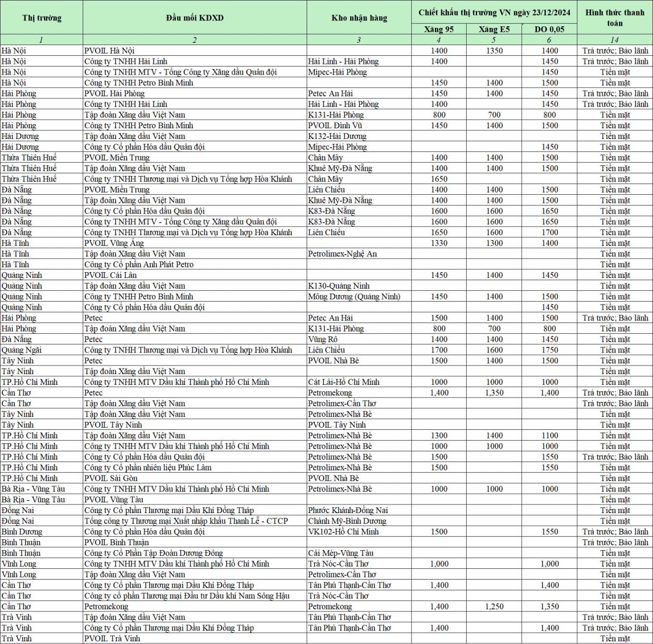Viewport: 653px width, 644px height.
Task: Select the "Đầu mối KDXD" header cell
Action: 194,18
